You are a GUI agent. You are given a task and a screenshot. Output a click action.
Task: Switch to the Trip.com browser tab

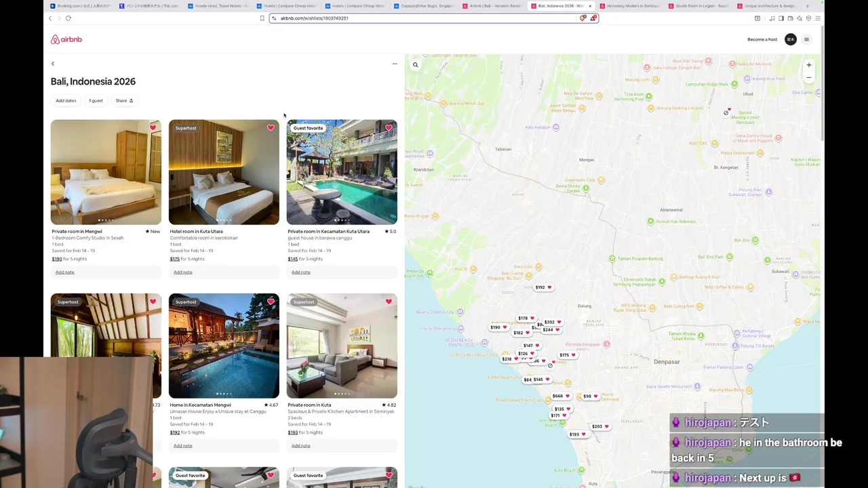[x=149, y=5]
